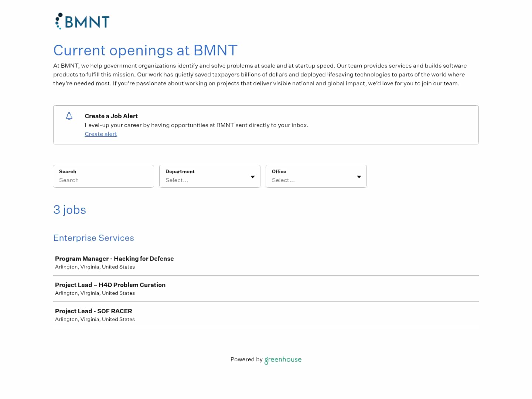
Task: Open the Department dropdown
Action: click(x=210, y=176)
